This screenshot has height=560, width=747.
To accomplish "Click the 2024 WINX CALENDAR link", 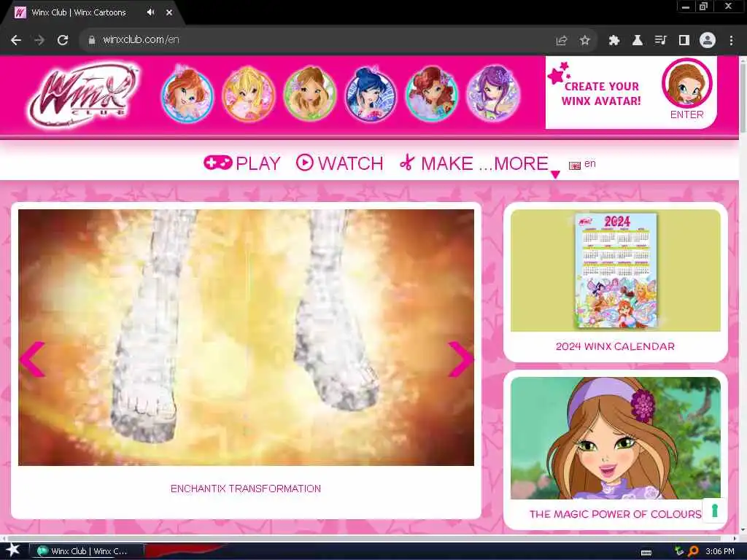I will (x=615, y=346).
